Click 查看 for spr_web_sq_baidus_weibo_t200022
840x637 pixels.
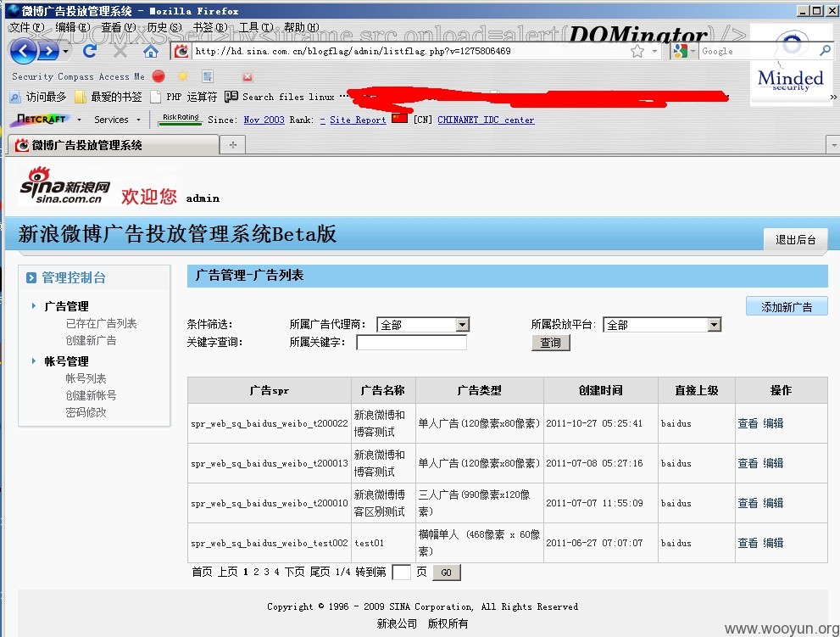[x=748, y=423]
